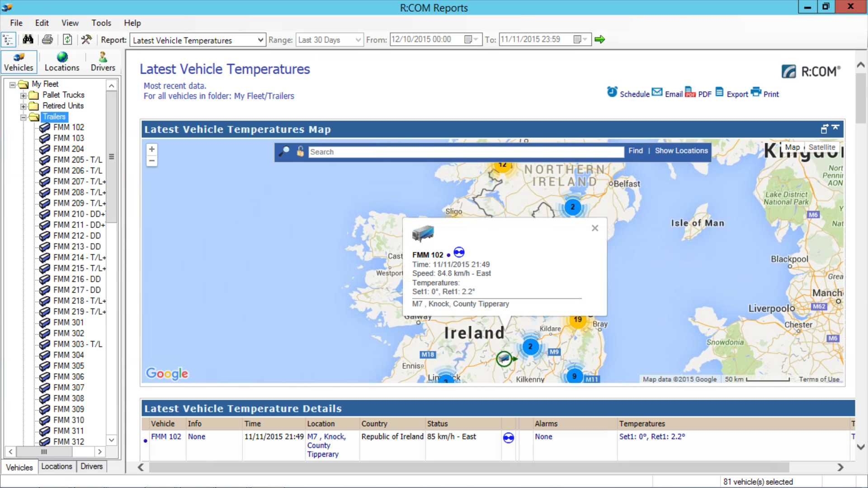Viewport: 868px width, 488px height.
Task: Click the Email envelope icon
Action: click(657, 92)
